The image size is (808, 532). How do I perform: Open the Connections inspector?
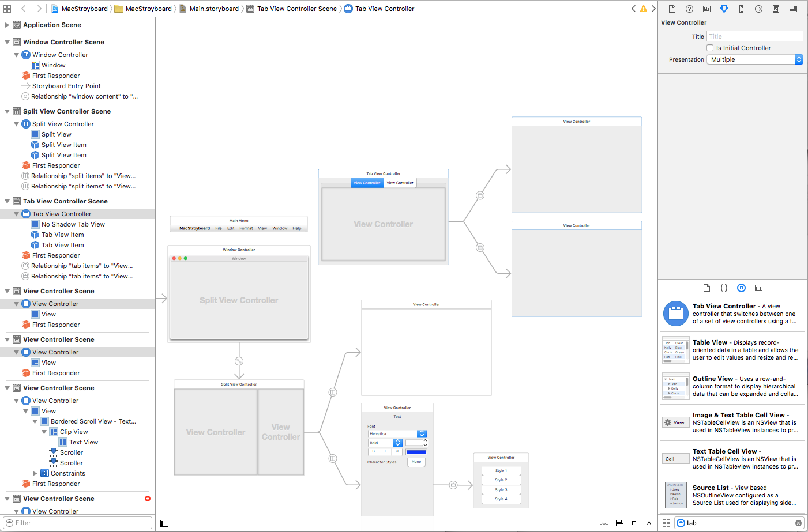coord(759,9)
